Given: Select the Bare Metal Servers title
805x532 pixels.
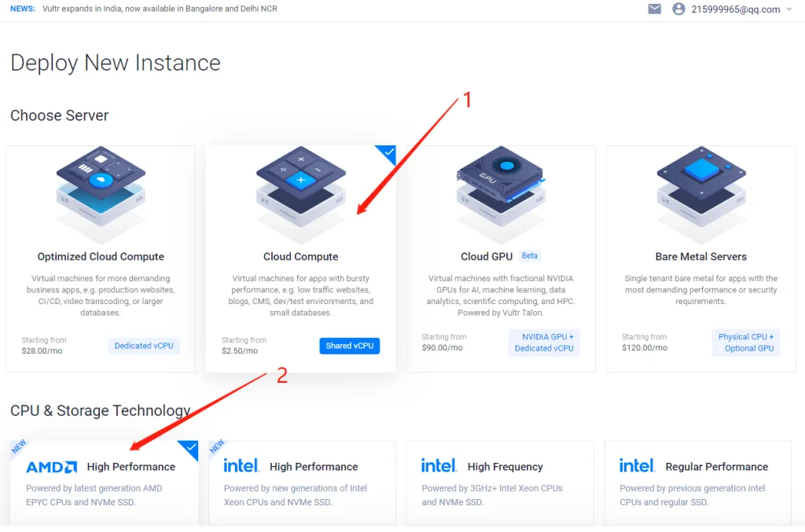Looking at the screenshot, I should [x=700, y=256].
